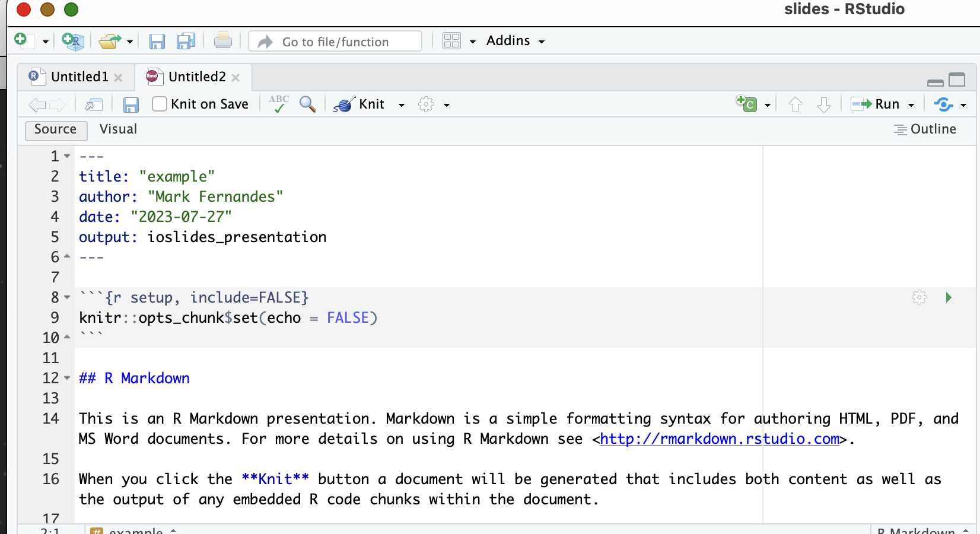Click the **Knit** bold text
Image resolution: width=980 pixels, height=534 pixels.
[275, 479]
